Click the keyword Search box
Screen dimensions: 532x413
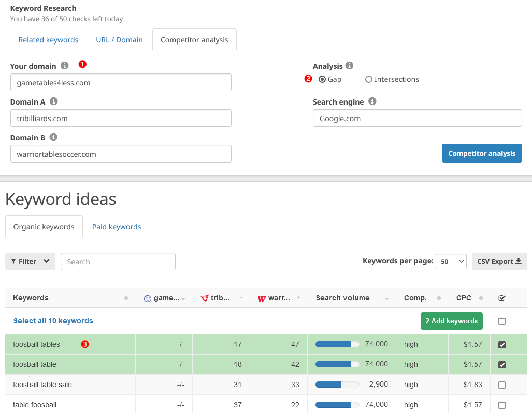pos(118,261)
